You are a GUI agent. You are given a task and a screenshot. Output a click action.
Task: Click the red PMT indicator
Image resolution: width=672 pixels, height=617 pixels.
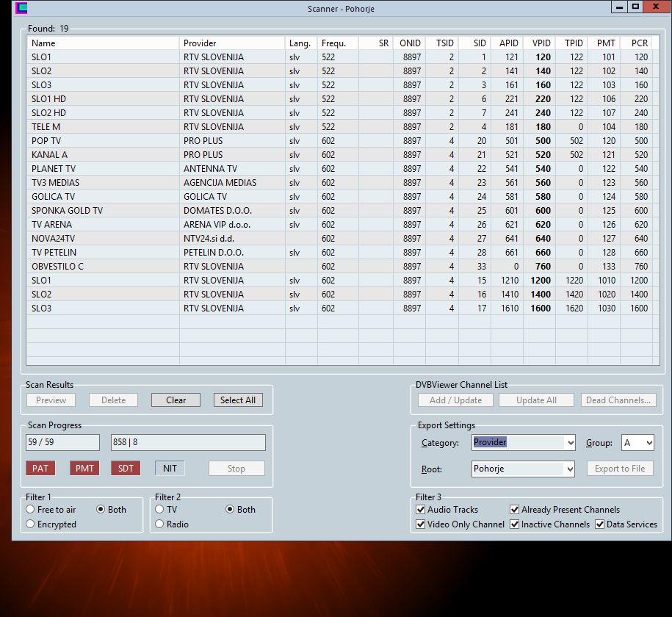coord(84,468)
